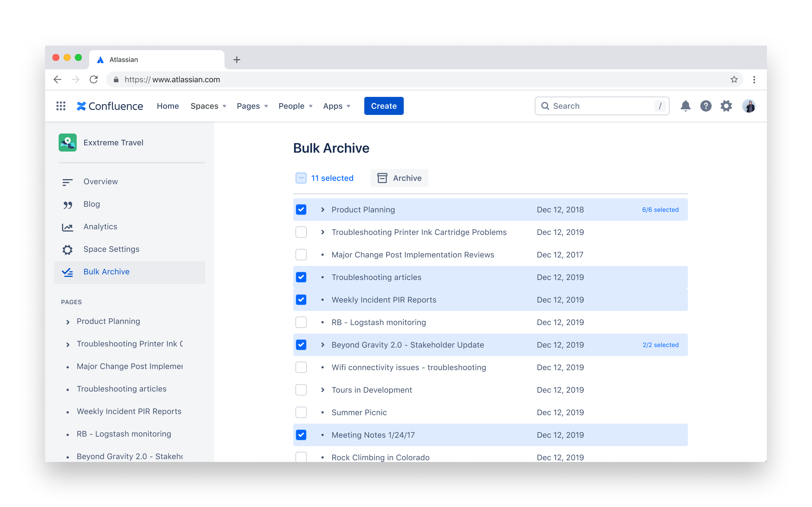Toggle checkbox for Product Planning row

click(x=302, y=210)
